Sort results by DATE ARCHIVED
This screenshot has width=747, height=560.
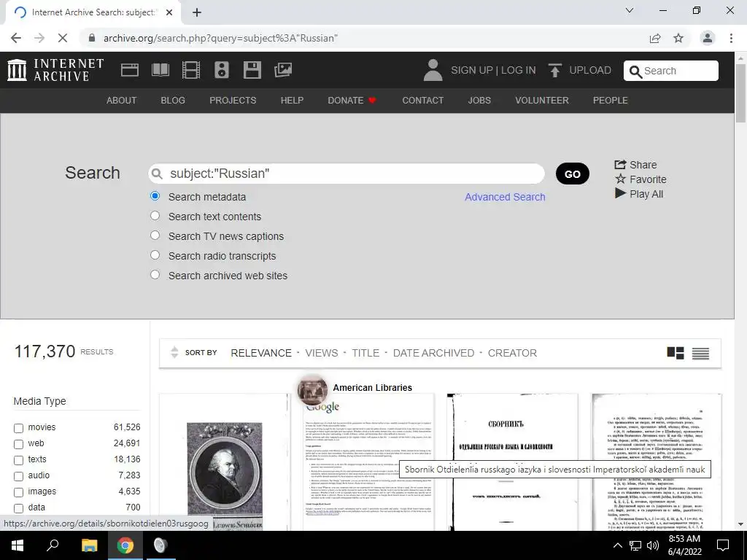tap(433, 353)
